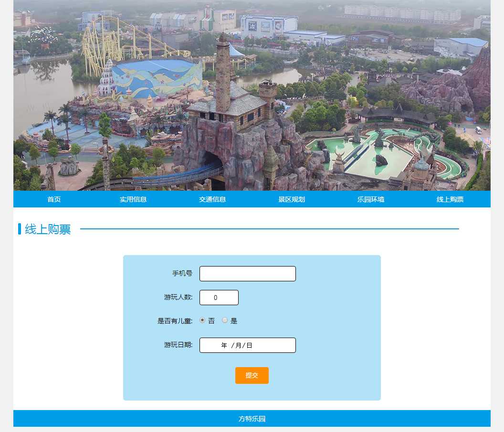The height and width of the screenshot is (432, 504).
Task: Submit the form with the 提交 button
Action: pyautogui.click(x=252, y=375)
